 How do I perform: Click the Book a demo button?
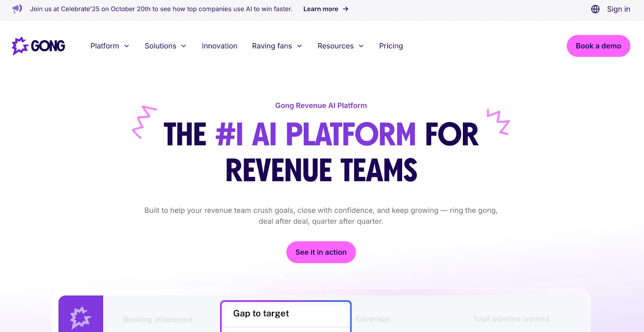598,46
